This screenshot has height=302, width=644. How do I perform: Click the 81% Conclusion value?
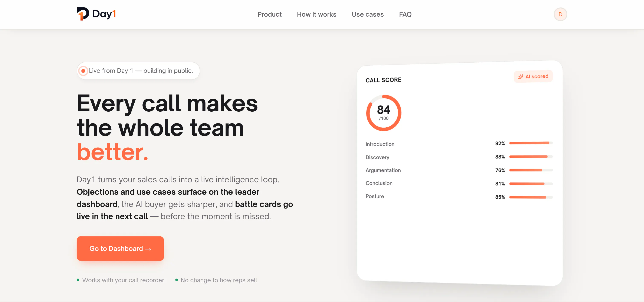coord(500,184)
